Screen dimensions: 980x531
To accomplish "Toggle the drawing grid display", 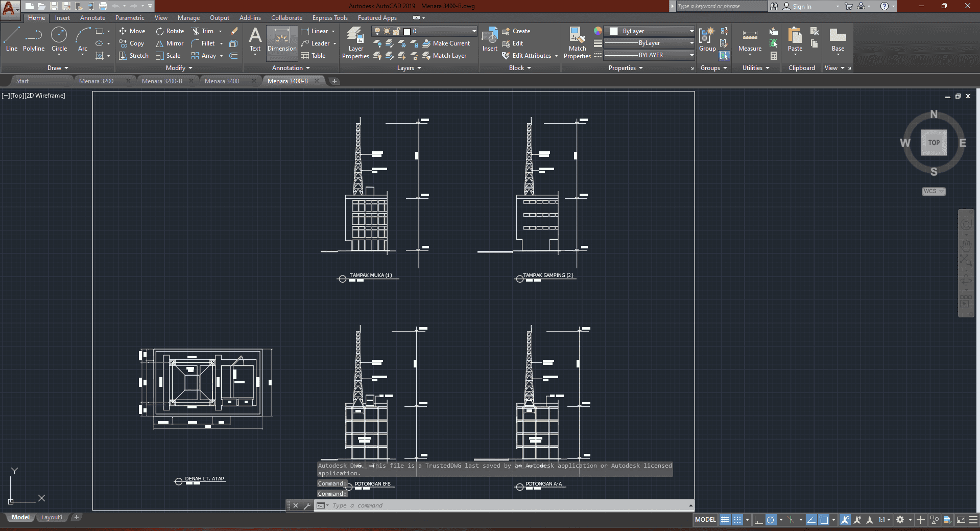I will [x=725, y=520].
